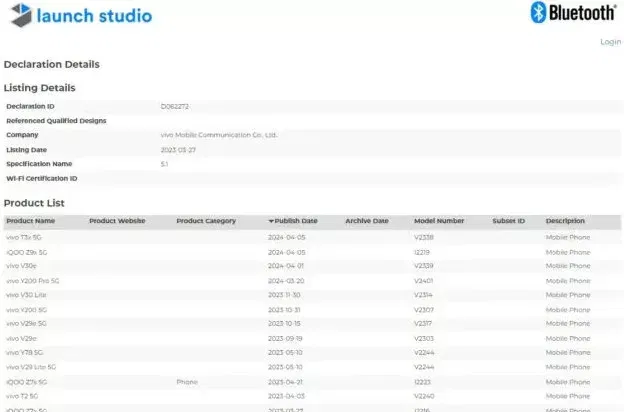Viewport: 624px width, 412px height.
Task: Click the Bluetooth logo
Action: tap(573, 12)
